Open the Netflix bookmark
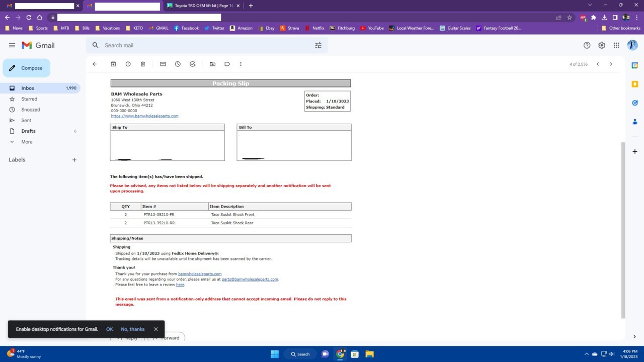This screenshot has height=362, width=644. [x=314, y=28]
